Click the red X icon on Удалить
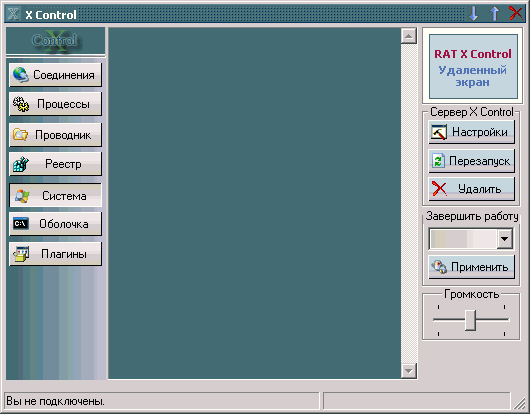This screenshot has height=414, width=530. coord(439,189)
